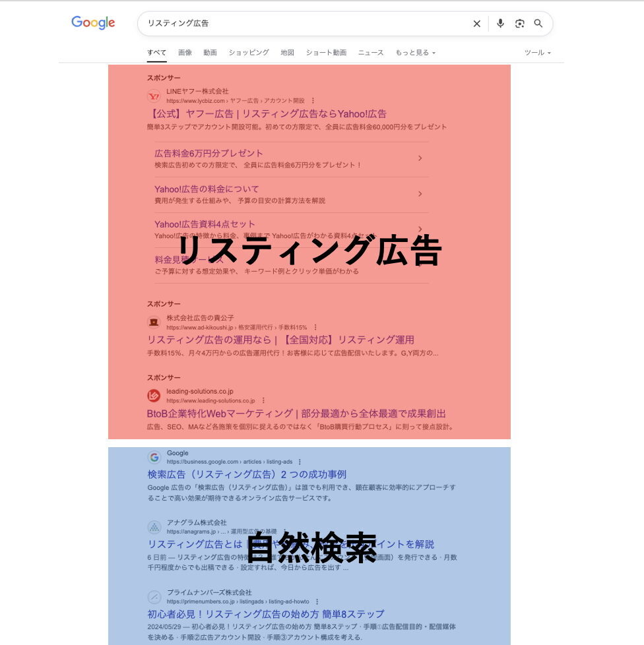
Task: Open the BtoB企業特化Webマーケティング ad headline
Action: (296, 414)
